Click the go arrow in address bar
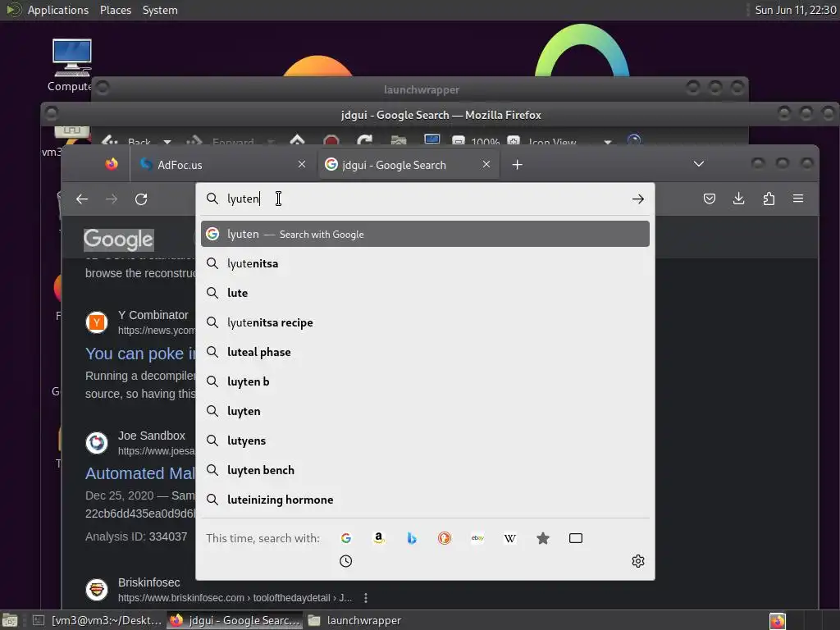Screen dimensions: 840x630 click(x=637, y=199)
